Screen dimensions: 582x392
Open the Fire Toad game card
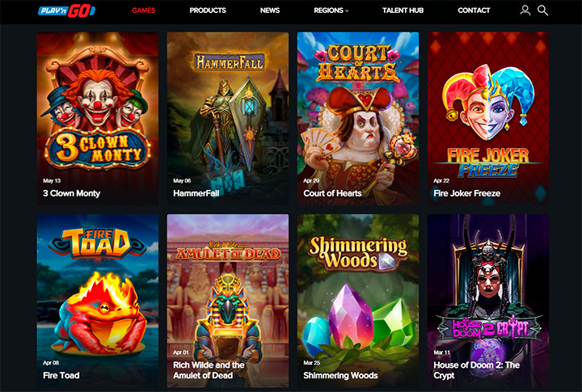[98, 301]
